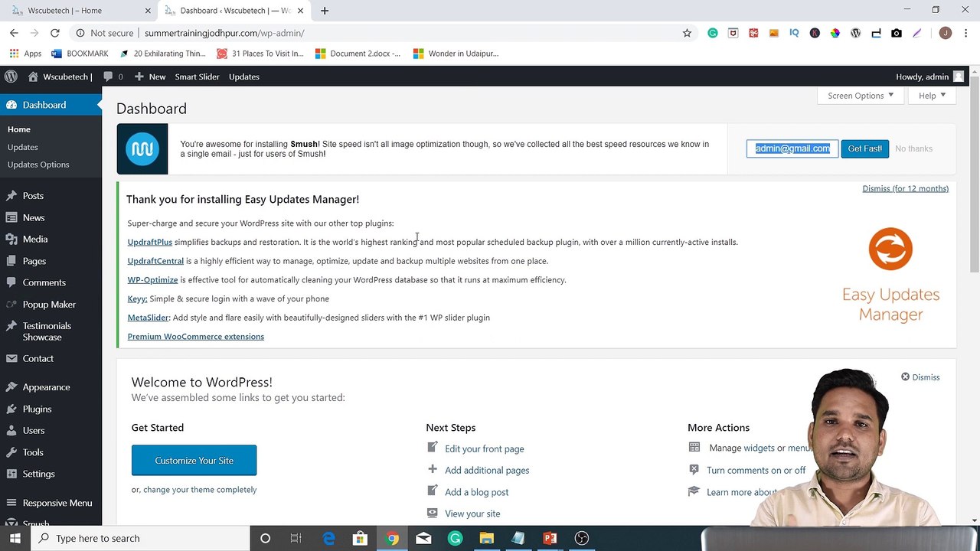
Task: Click View your site link
Action: (x=472, y=514)
